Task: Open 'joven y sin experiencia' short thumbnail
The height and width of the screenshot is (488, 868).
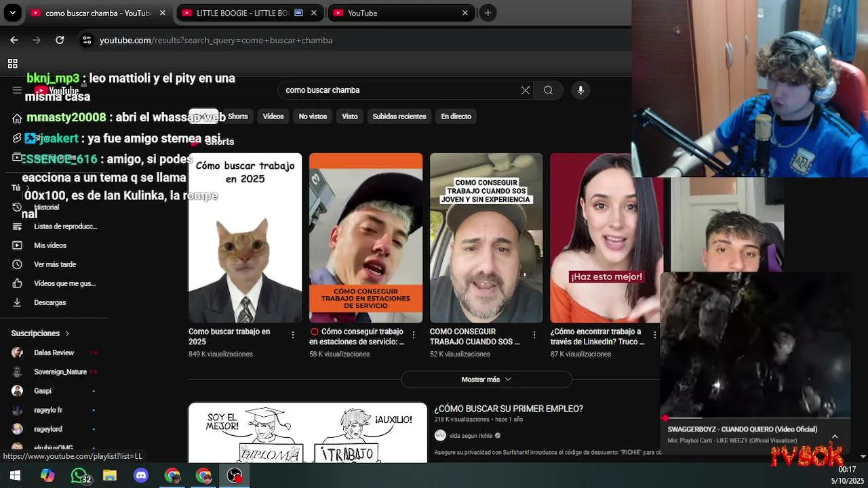Action: 486,238
